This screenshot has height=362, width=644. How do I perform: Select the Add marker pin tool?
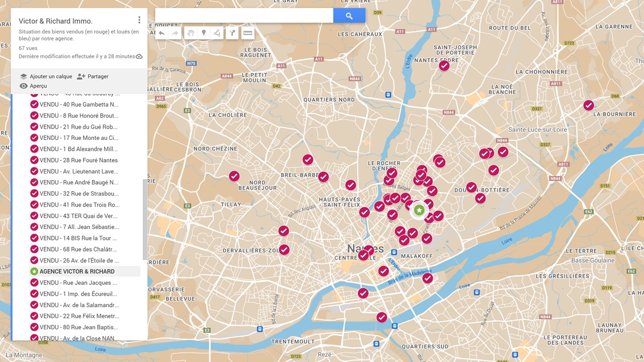point(204,33)
